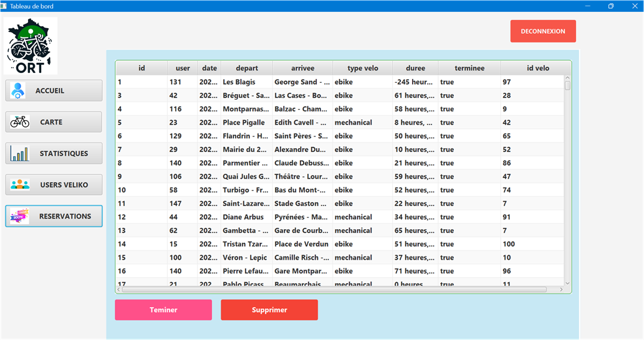Click the app icon in title bar

[4, 6]
